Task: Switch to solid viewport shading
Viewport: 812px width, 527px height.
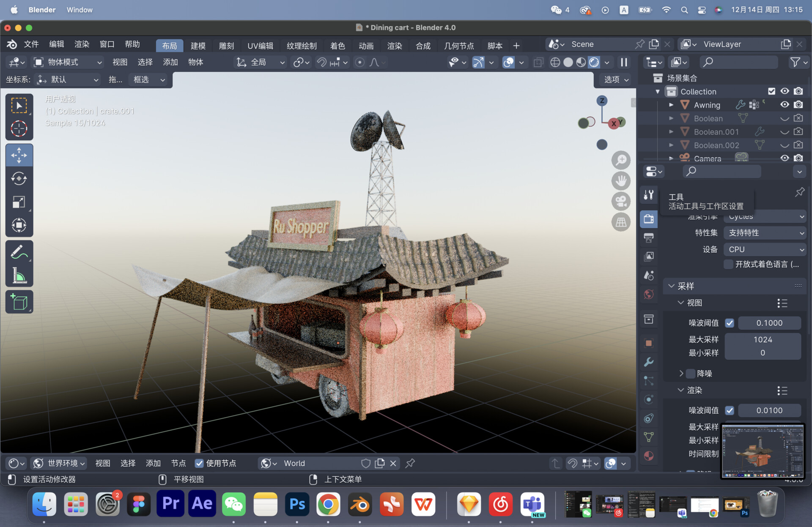Action: point(568,63)
